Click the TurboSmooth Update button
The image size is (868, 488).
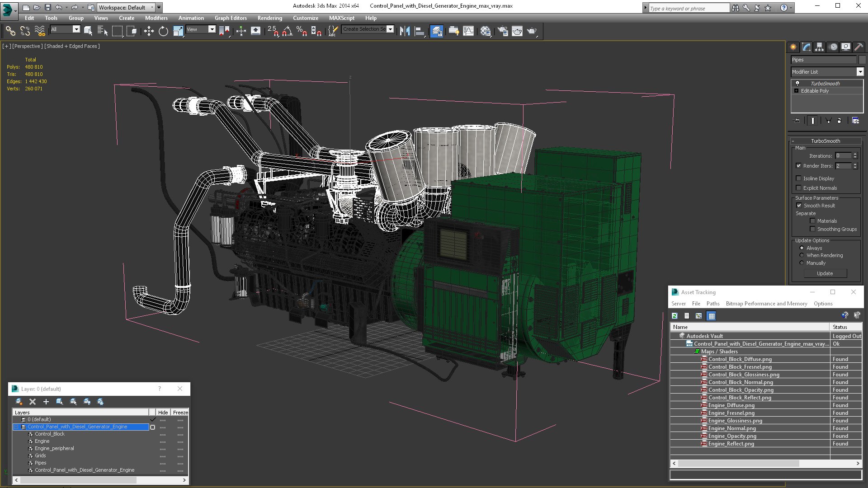(x=825, y=273)
